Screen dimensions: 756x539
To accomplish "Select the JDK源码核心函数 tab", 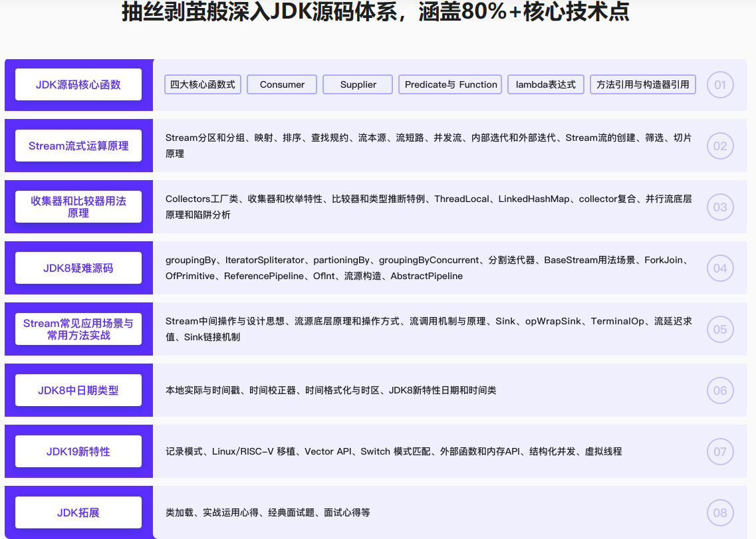I will point(78,85).
